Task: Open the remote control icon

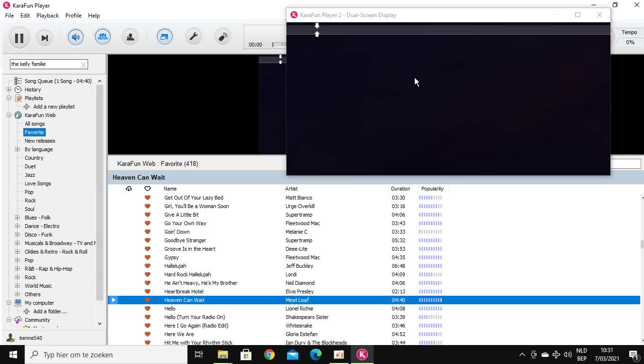Action: tap(223, 37)
